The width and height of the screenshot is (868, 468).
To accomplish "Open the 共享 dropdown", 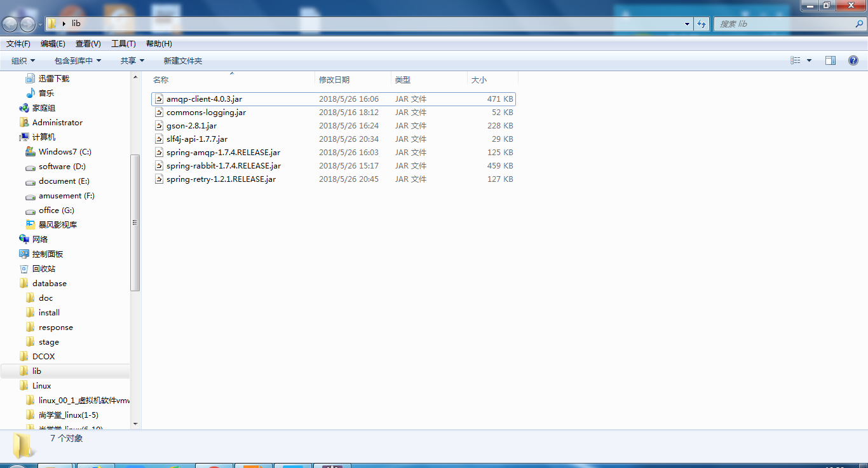I will coord(132,60).
